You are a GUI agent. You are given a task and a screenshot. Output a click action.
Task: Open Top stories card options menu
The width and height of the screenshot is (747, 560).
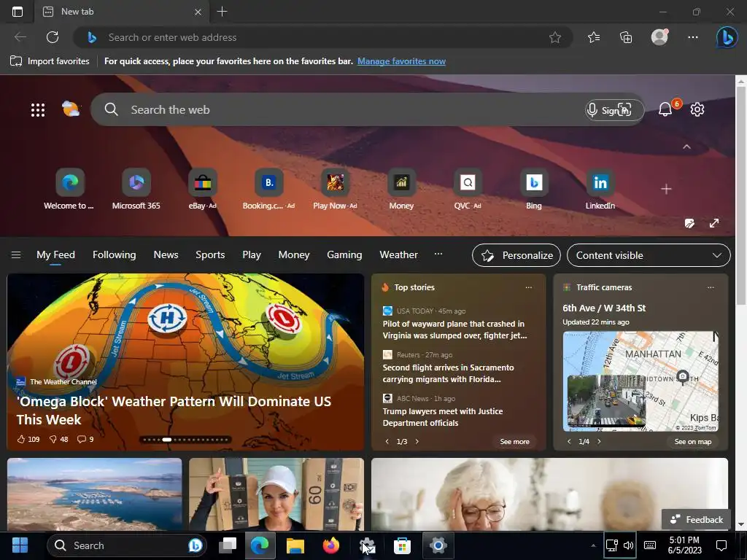point(528,287)
